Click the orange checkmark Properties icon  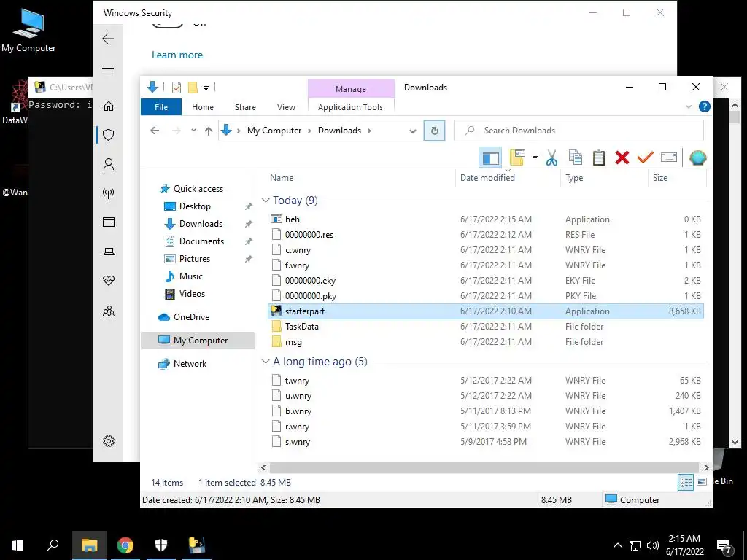(645, 157)
